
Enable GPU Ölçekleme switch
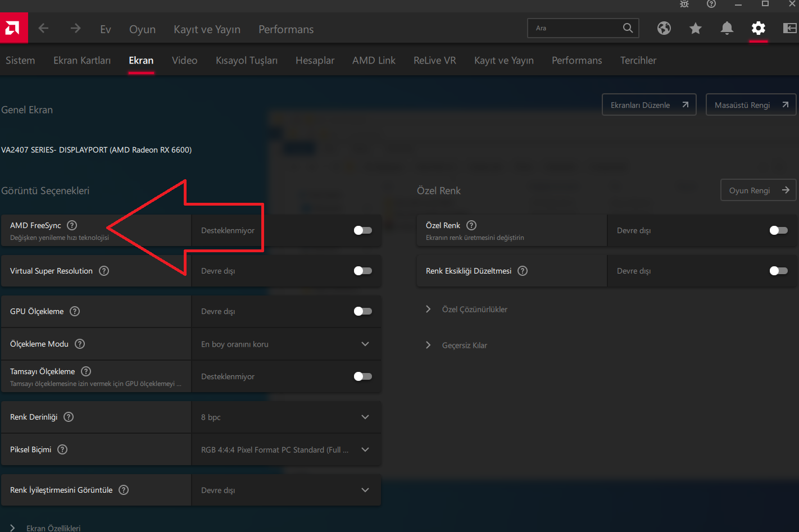click(x=363, y=311)
